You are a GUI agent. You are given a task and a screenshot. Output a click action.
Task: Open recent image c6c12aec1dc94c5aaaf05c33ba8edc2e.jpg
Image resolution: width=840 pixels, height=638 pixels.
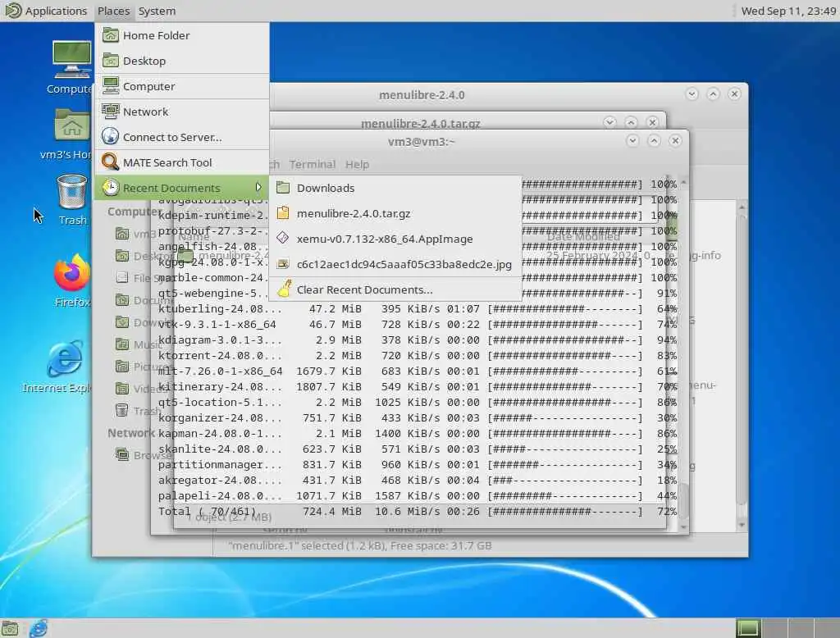click(395, 264)
